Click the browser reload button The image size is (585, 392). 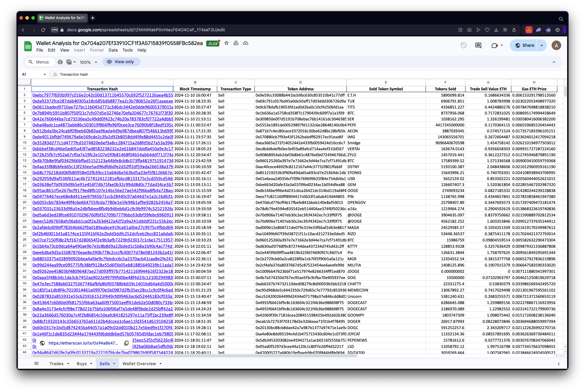click(x=43, y=30)
